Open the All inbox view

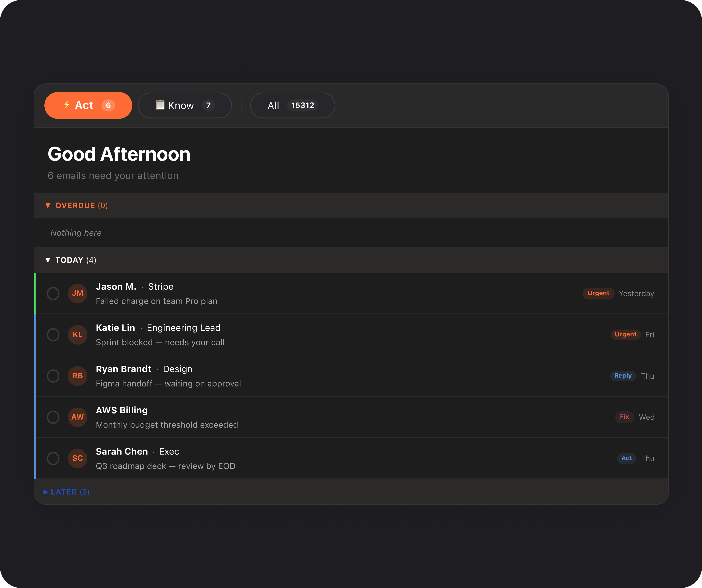(x=293, y=105)
